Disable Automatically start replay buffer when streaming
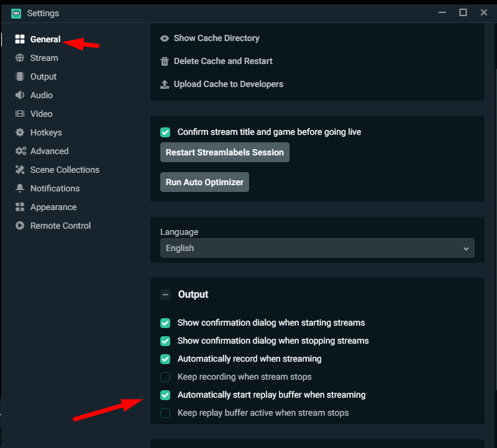This screenshot has width=497, height=448. [165, 395]
